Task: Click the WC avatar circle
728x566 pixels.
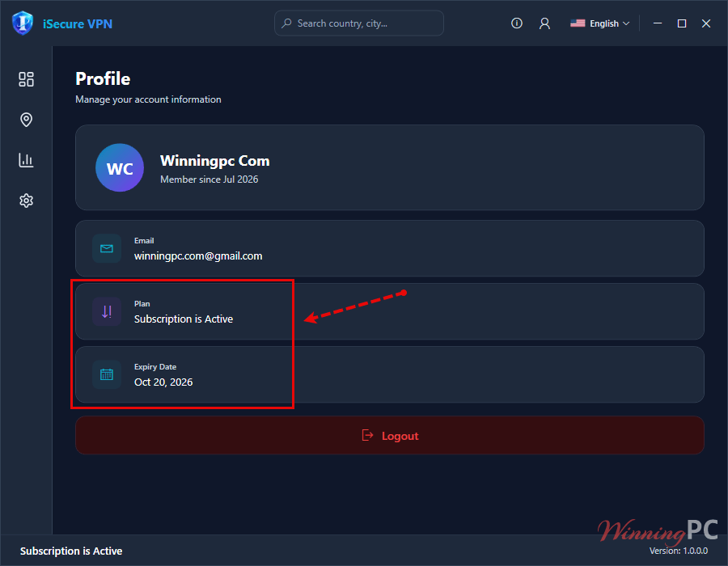Action: tap(120, 167)
